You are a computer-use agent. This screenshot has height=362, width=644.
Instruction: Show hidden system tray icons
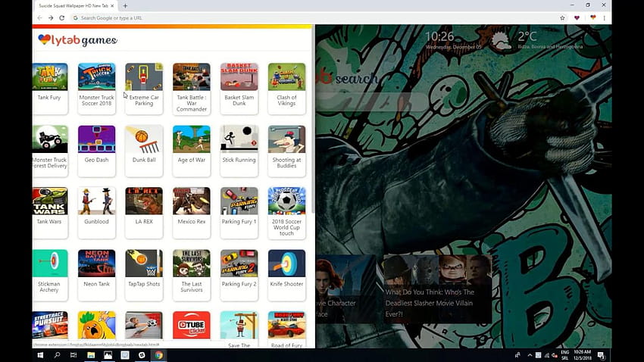click(530, 355)
